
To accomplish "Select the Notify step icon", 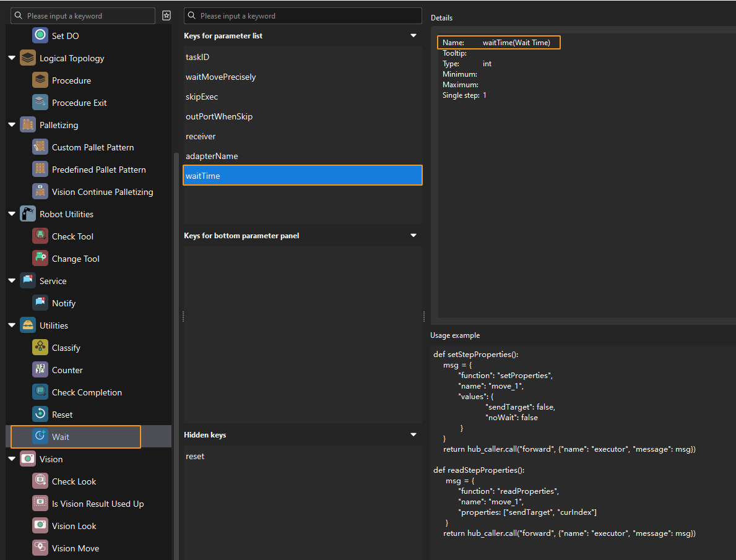I will [40, 303].
